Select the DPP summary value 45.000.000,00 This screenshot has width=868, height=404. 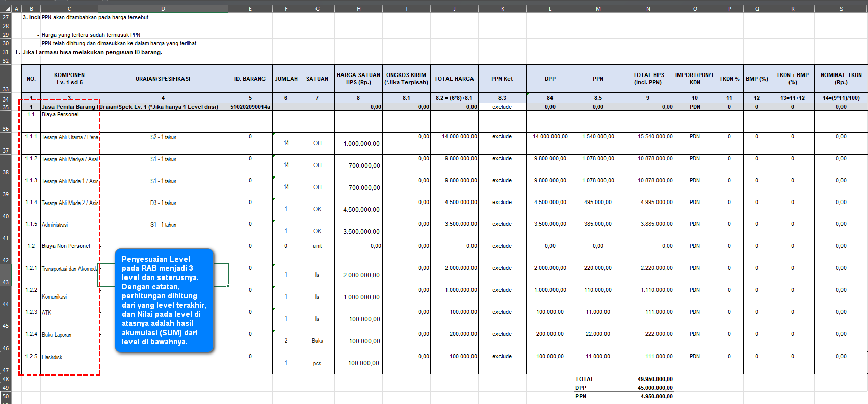coord(648,388)
